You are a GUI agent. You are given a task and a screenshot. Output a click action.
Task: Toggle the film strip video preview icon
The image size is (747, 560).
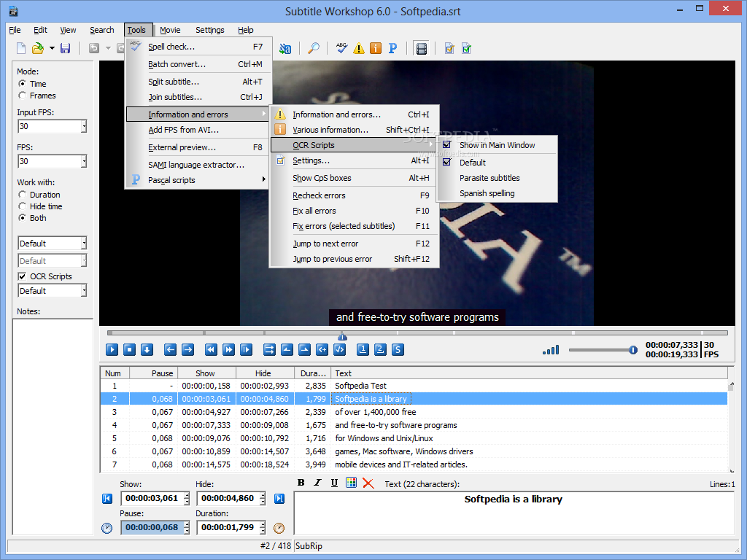[x=421, y=49]
